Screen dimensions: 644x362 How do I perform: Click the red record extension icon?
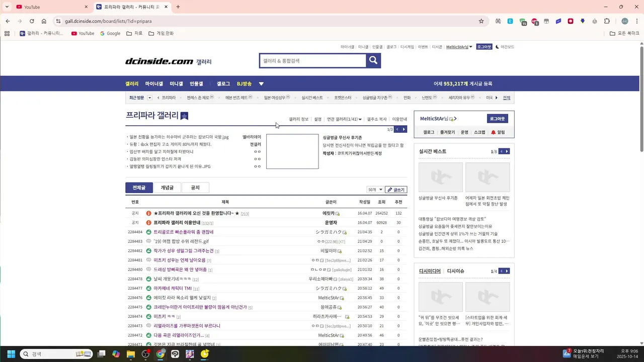coord(571,21)
